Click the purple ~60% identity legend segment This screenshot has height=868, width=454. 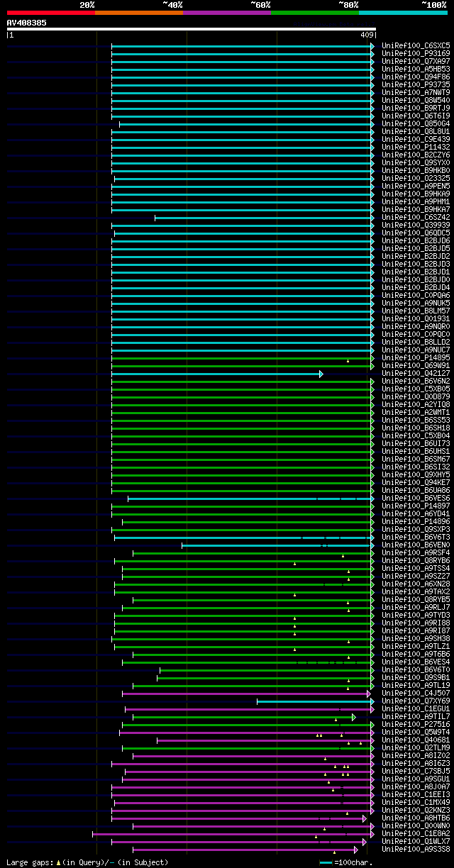[227, 13]
